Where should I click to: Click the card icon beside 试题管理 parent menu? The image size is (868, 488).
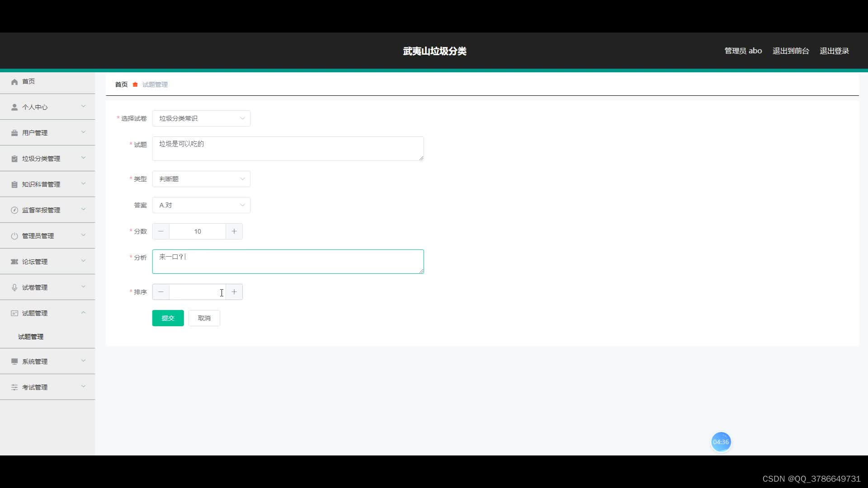pyautogui.click(x=14, y=314)
